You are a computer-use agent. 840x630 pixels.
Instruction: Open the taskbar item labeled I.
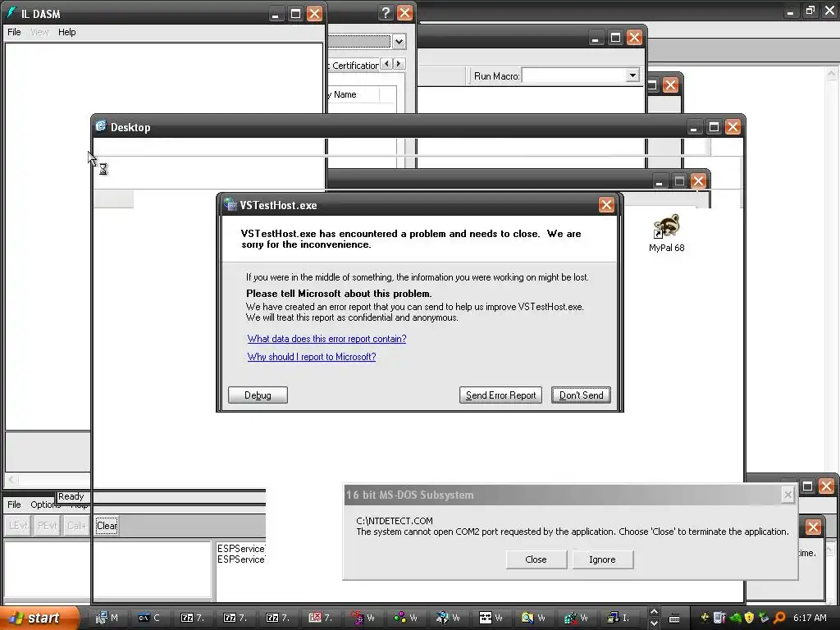619,618
